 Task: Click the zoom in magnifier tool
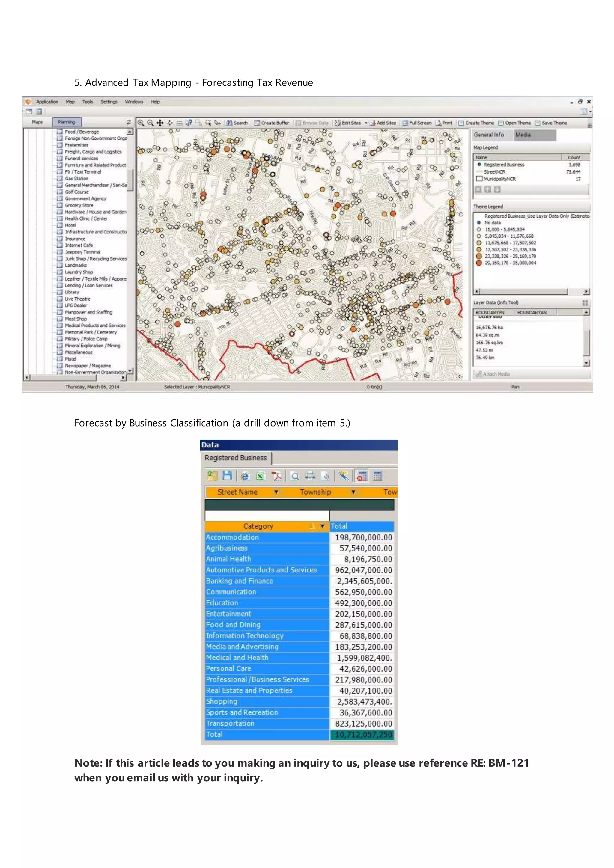(141, 123)
